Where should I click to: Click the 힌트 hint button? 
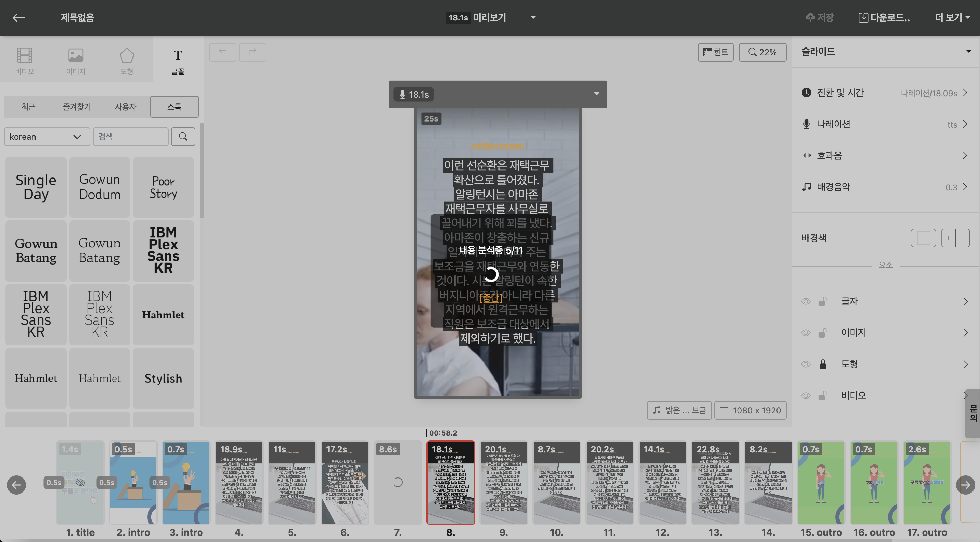[x=716, y=52]
